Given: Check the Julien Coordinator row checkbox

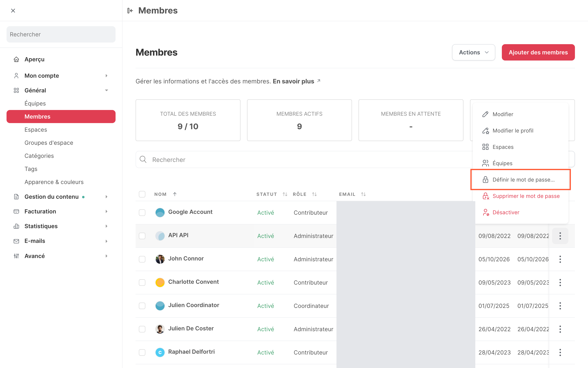Looking at the screenshot, I should click(142, 306).
